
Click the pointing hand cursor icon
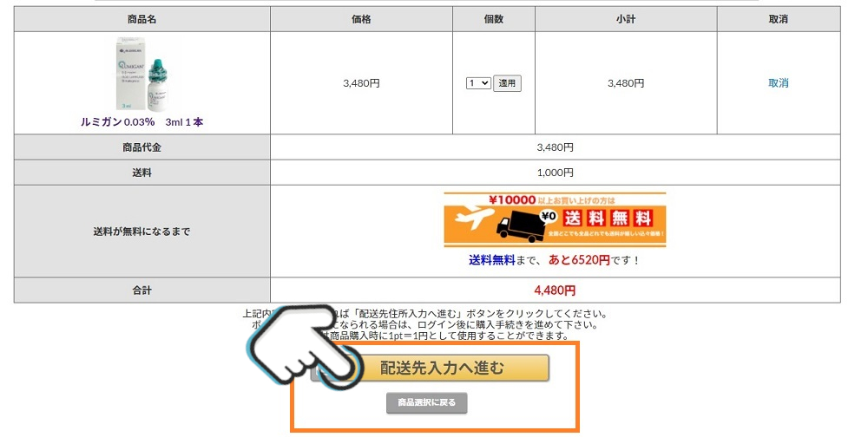304,344
